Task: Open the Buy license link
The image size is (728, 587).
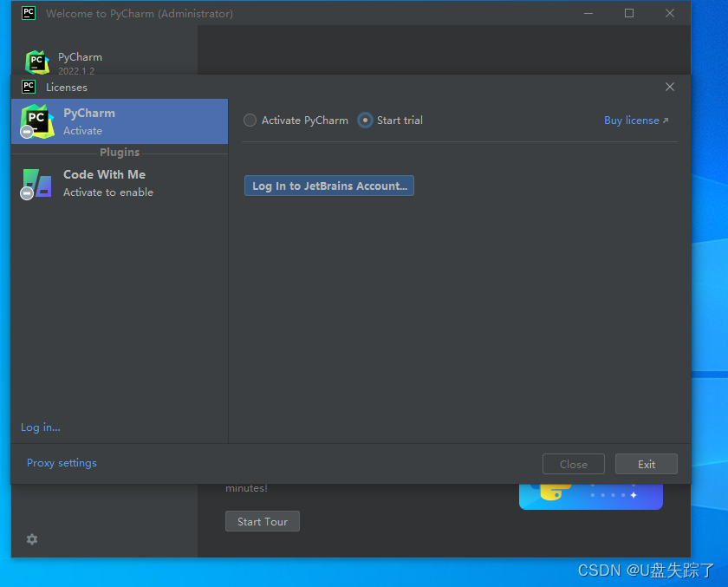Action: (636, 121)
